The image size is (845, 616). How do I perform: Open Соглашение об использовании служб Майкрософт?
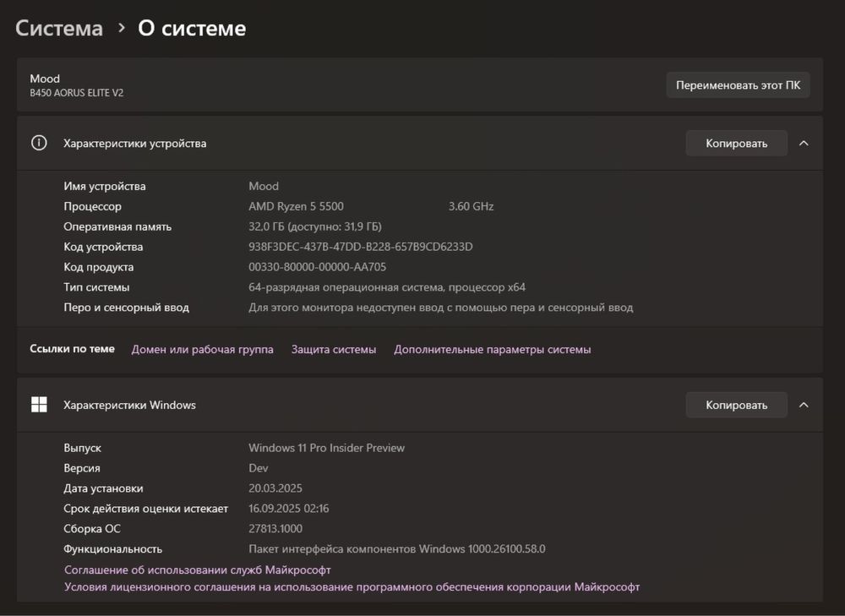click(x=197, y=570)
